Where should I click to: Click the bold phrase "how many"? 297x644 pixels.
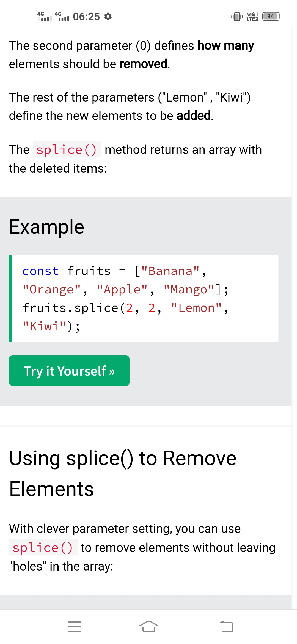click(226, 46)
